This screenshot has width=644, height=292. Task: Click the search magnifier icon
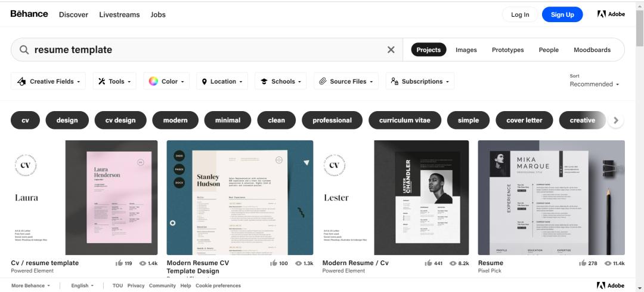click(x=24, y=50)
